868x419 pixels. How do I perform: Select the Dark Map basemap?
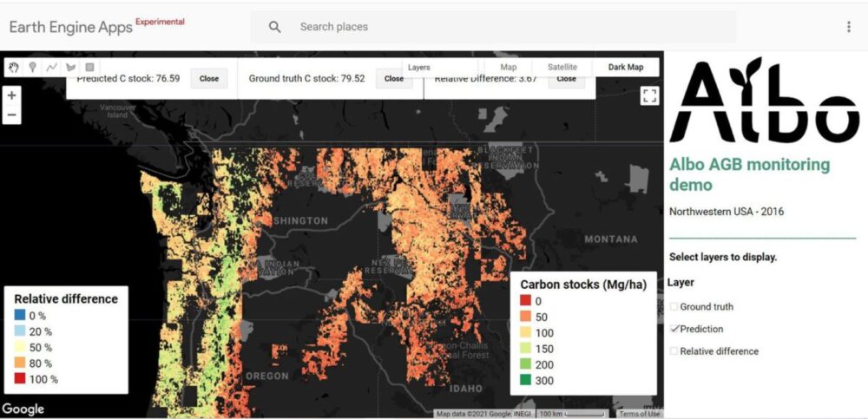click(x=625, y=67)
